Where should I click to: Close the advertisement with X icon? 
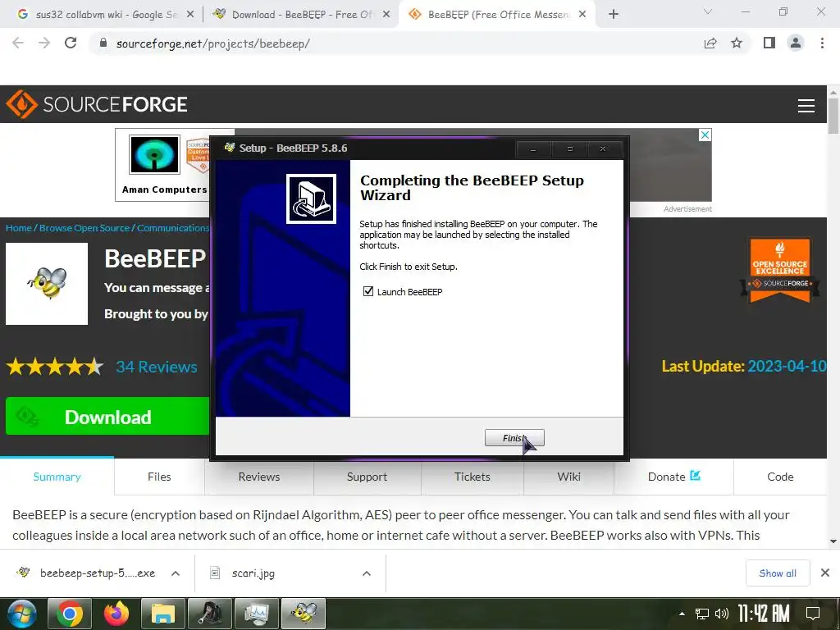tap(705, 135)
